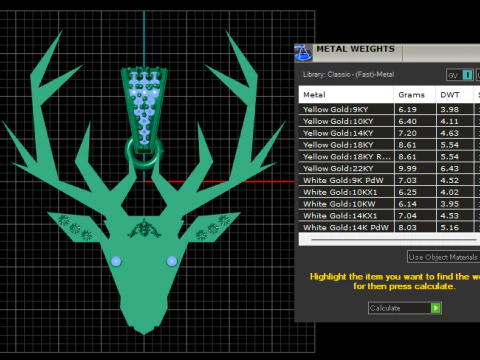Click the 6.19 grams value

click(x=407, y=109)
